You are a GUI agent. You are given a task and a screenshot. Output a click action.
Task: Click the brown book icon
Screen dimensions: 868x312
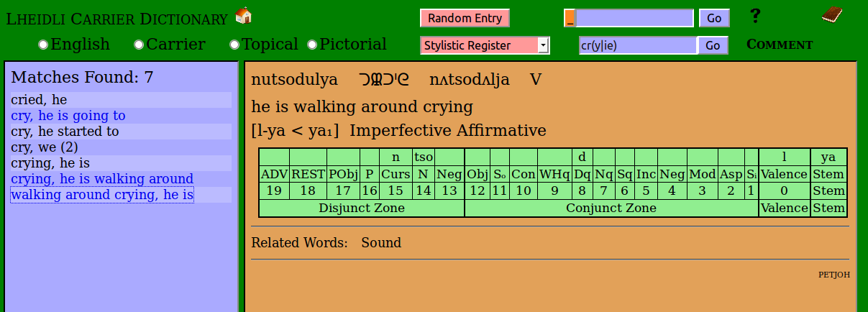[x=831, y=15]
